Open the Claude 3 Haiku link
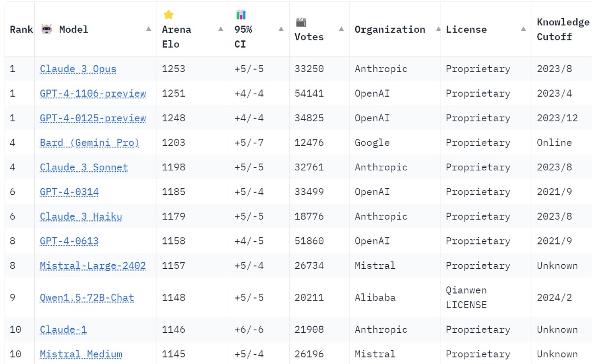614x364 pixels. point(81,216)
